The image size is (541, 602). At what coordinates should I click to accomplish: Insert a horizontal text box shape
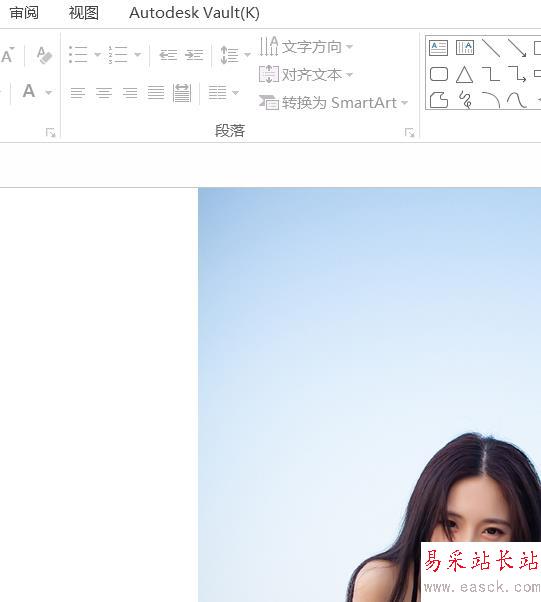pos(438,48)
